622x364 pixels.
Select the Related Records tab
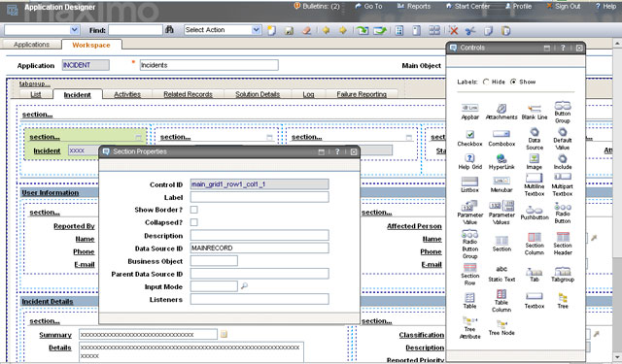188,94
